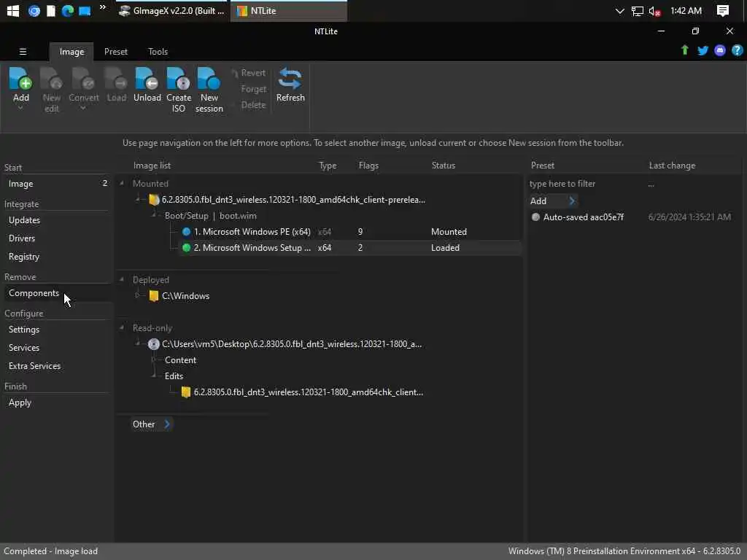The height and width of the screenshot is (560, 747).
Task: Collapse the Read-only group
Action: [122, 327]
